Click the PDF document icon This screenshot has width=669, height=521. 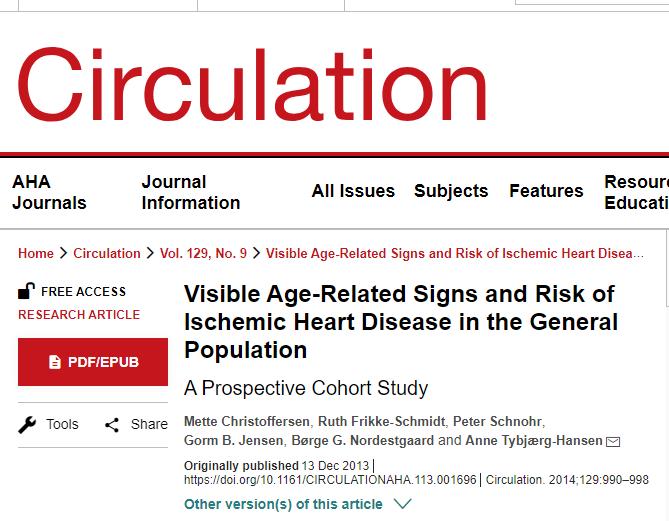pyautogui.click(x=55, y=362)
